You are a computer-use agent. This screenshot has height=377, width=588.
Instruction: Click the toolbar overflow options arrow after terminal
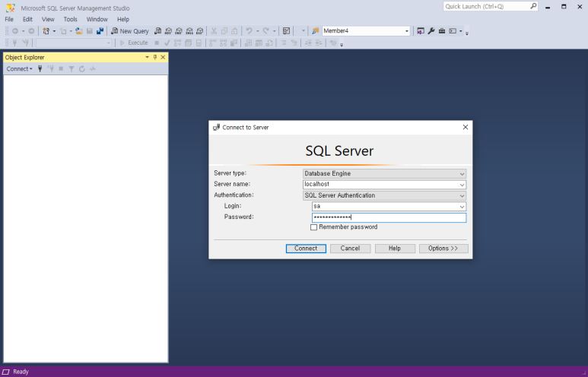click(467, 33)
